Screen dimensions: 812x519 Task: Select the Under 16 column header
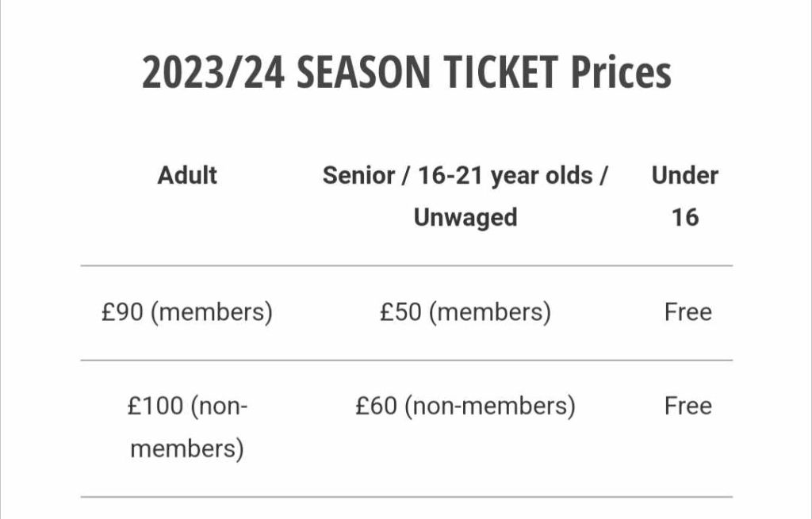[x=685, y=196]
